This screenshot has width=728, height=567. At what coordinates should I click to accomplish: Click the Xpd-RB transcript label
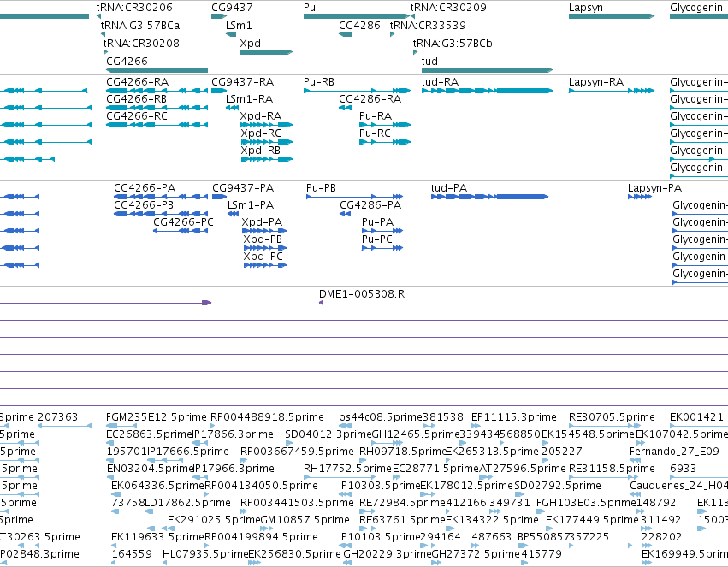click(260, 151)
